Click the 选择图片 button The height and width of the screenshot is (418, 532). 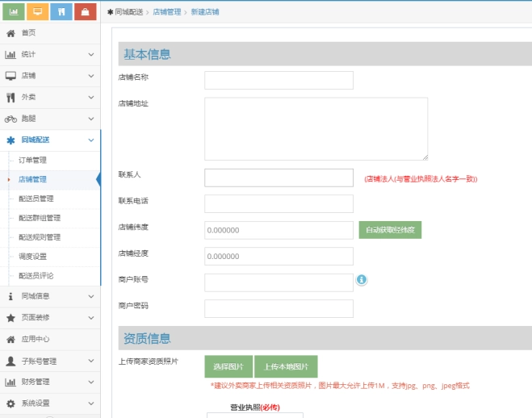(x=228, y=366)
